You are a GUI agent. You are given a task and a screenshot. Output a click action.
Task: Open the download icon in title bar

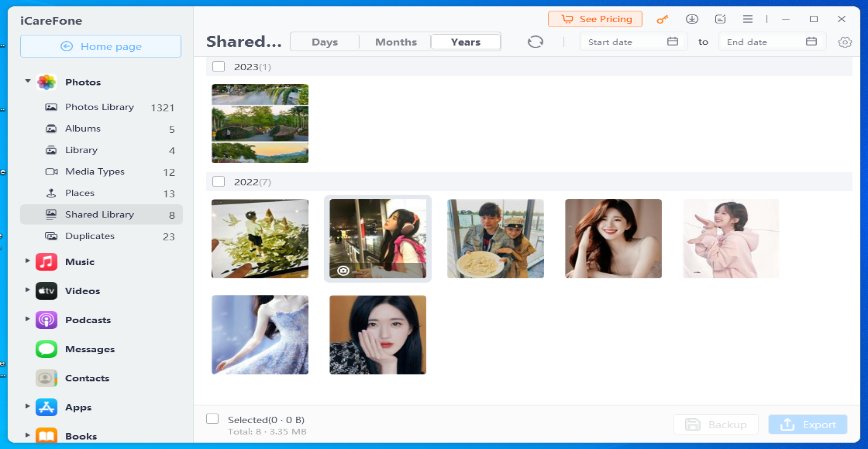pyautogui.click(x=691, y=19)
